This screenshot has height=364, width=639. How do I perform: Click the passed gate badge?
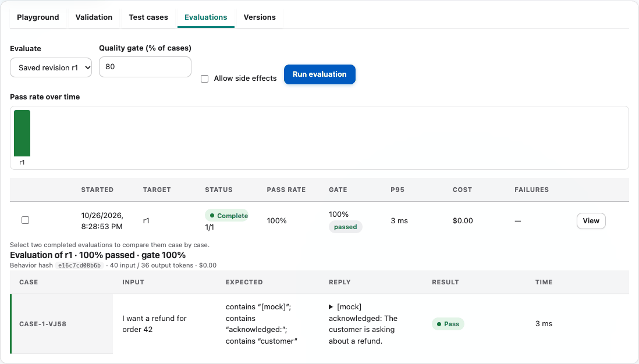345,227
